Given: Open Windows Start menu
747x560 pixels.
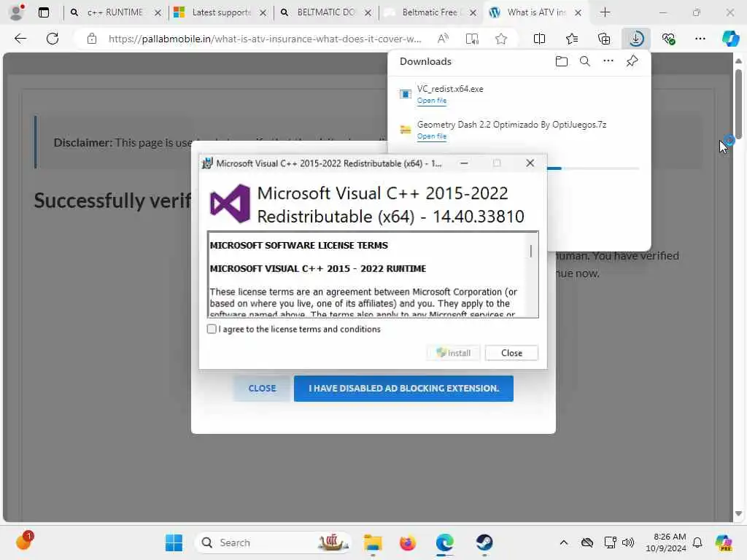Looking at the screenshot, I should coord(174,542).
